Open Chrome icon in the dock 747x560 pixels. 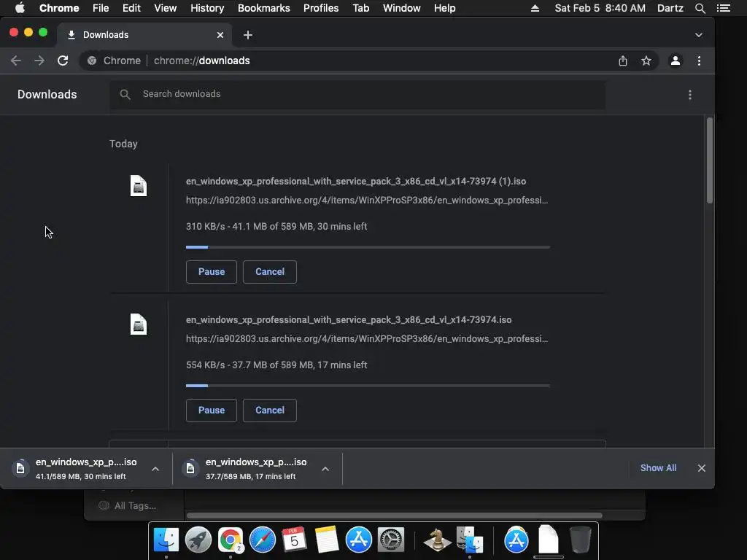pyautogui.click(x=231, y=540)
